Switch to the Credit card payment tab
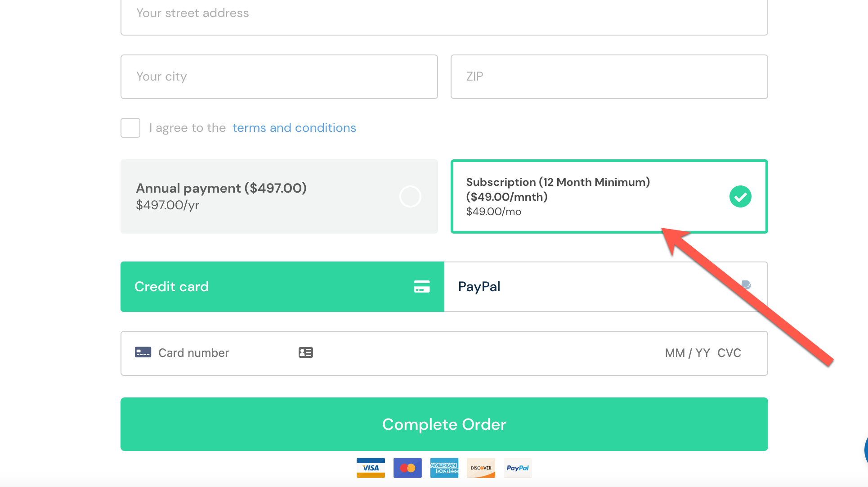 click(x=282, y=287)
